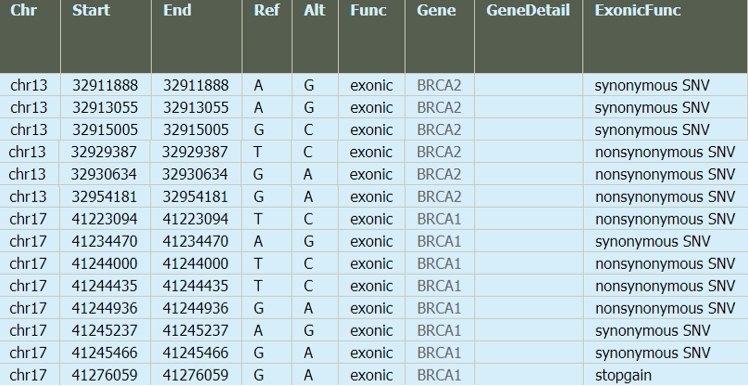
Task: Select Start cell 41244000
Action: coord(104,264)
